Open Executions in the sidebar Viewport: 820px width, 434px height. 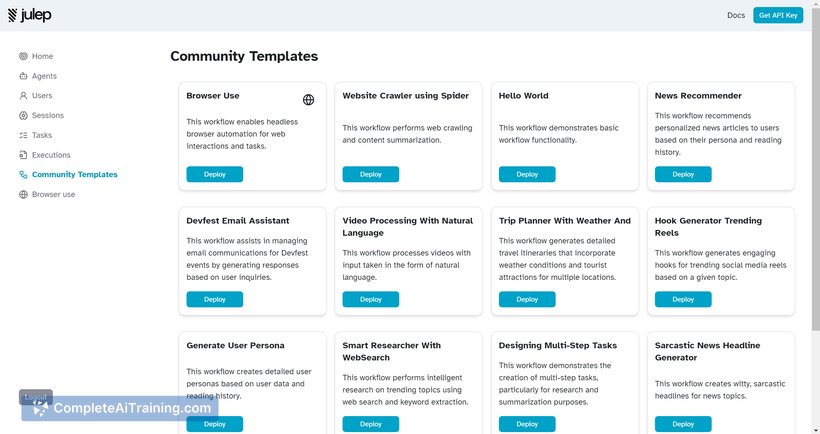click(x=51, y=155)
